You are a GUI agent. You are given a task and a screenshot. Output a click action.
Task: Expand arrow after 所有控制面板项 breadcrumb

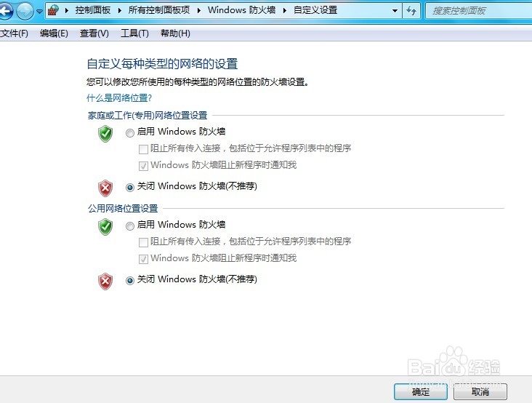tap(199, 10)
